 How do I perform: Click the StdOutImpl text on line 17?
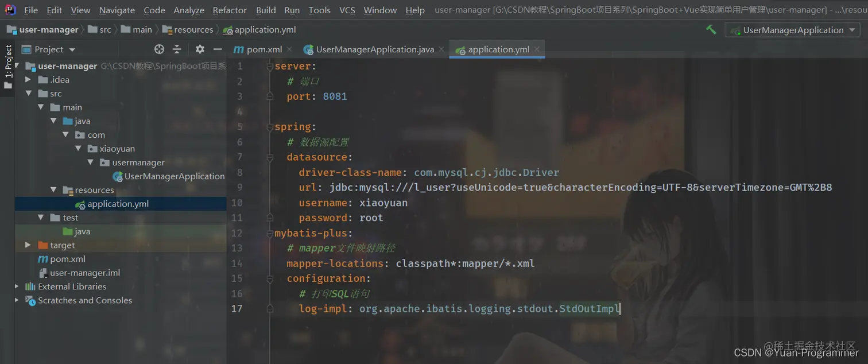tap(590, 309)
